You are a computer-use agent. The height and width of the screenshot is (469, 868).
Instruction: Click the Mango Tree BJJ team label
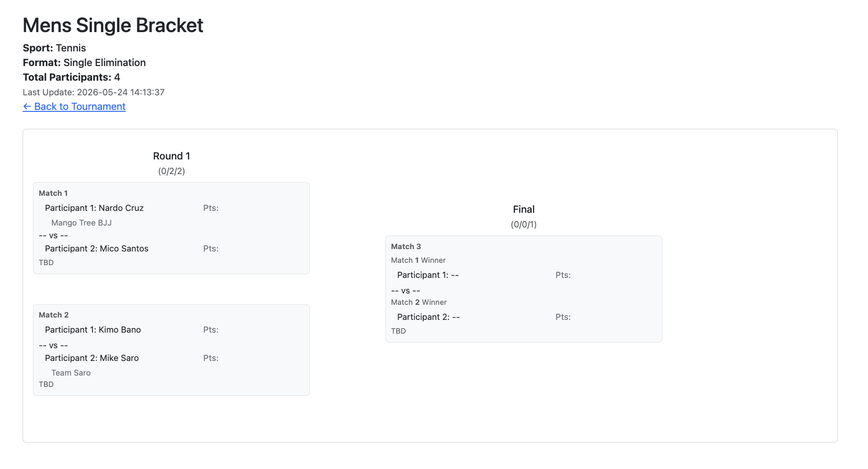click(82, 223)
